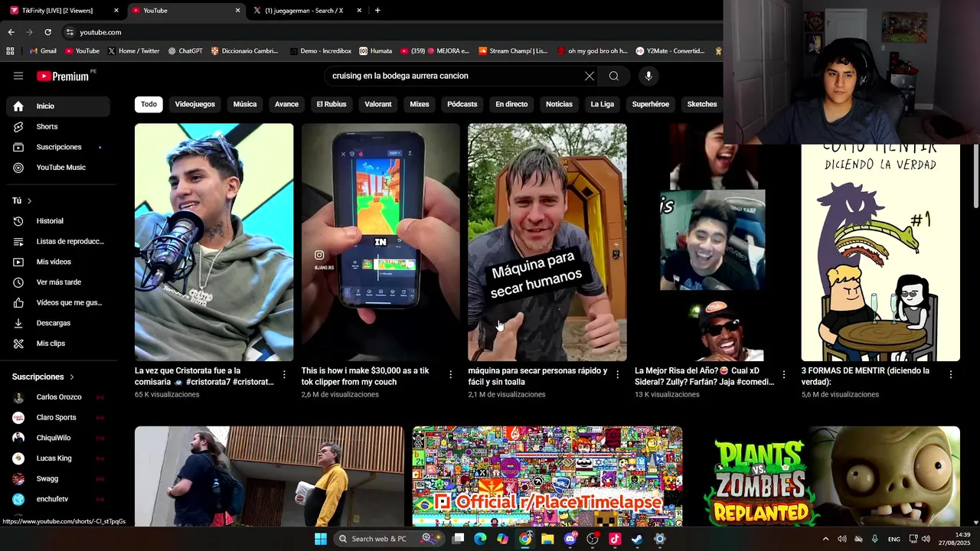Open the Gmail bookmark
This screenshot has height=551, width=980.
[43, 51]
